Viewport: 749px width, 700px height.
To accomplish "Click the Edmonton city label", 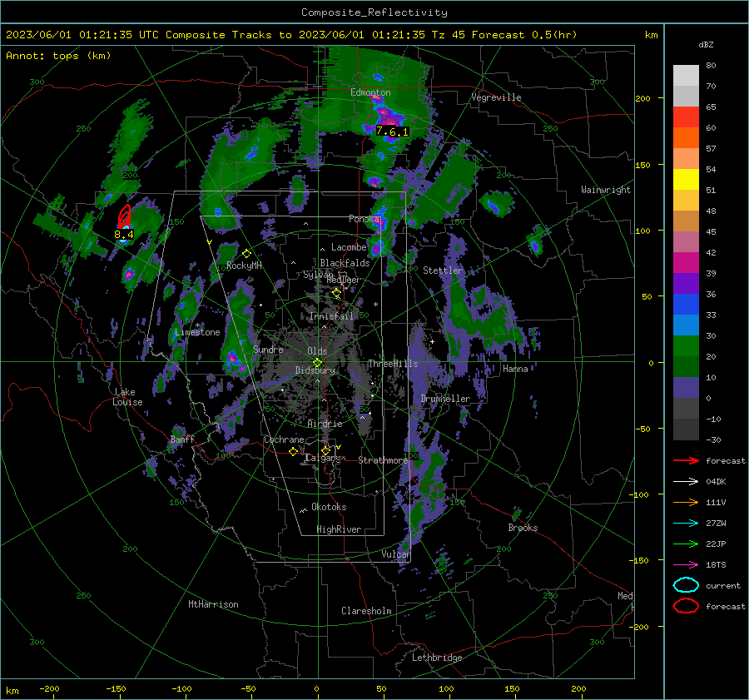I will [370, 92].
